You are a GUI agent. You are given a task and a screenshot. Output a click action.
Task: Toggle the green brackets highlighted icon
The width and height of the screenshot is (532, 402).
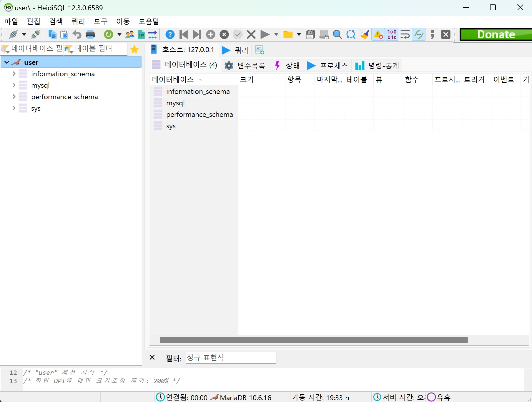coord(419,34)
